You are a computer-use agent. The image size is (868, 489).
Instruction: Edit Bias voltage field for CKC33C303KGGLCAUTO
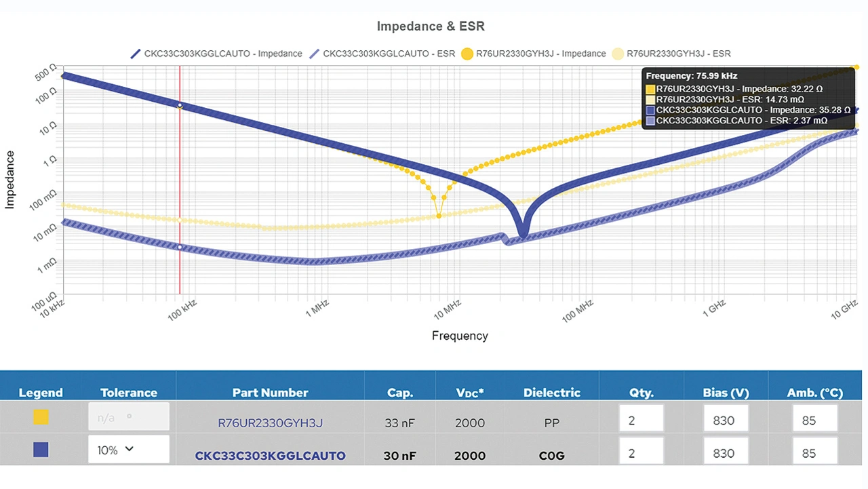coord(725,452)
